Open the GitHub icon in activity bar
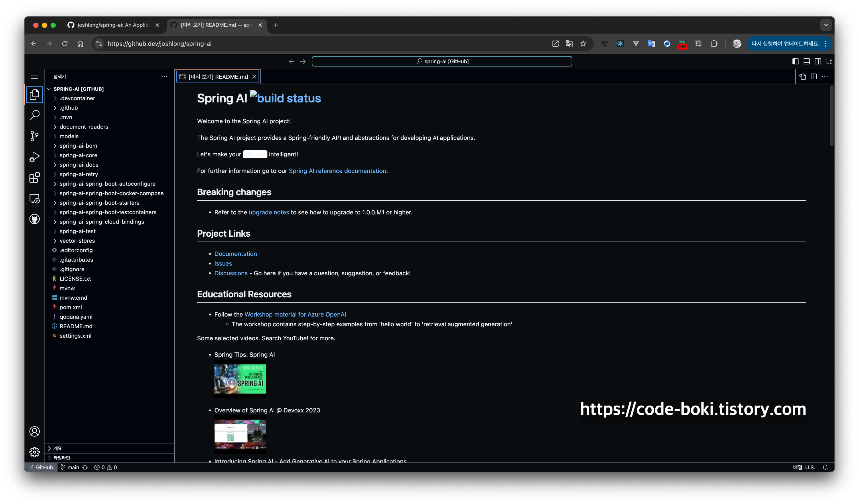The width and height of the screenshot is (859, 504). 34,219
